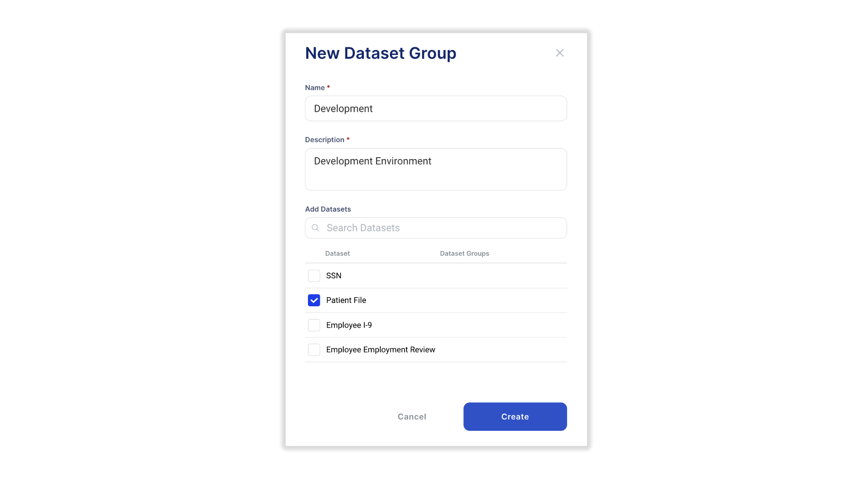
Task: Cancel the new dataset group
Action: point(412,417)
